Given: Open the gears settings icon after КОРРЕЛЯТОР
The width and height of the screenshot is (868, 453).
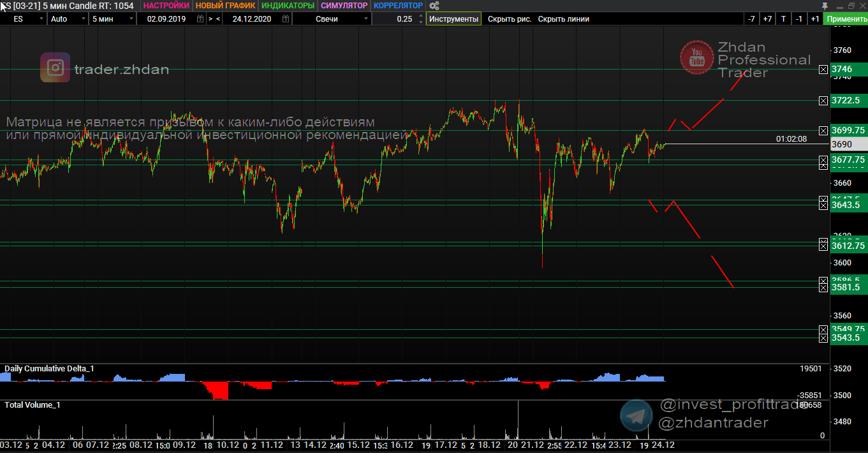Looking at the screenshot, I should coord(434,6).
